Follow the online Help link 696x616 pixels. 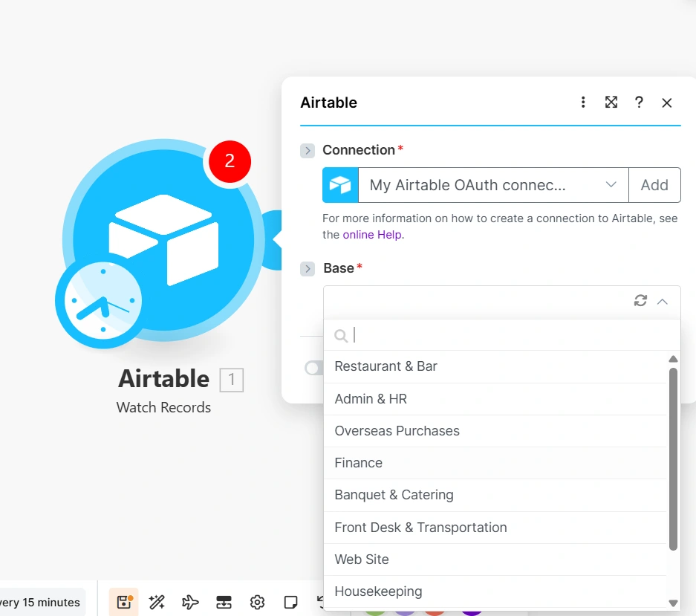(x=374, y=235)
